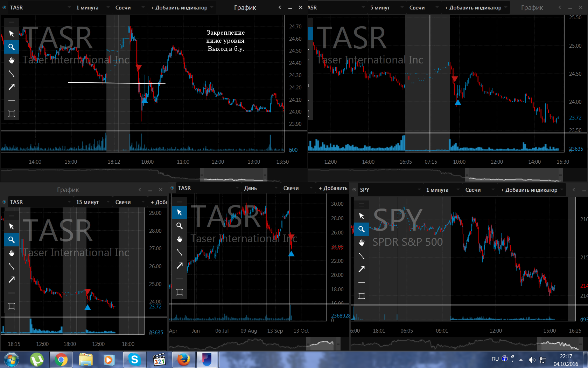Click the blue buy marker on TASR 1-minute chart
Screen dimensions: 588x368
click(x=145, y=100)
